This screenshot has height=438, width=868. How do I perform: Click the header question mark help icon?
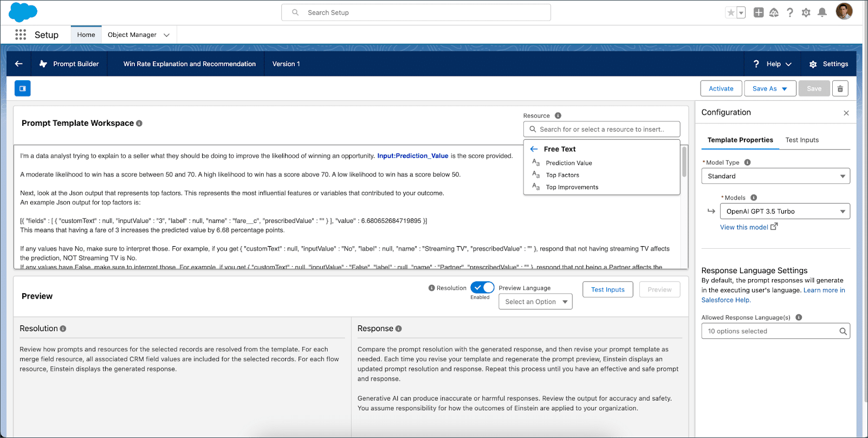click(790, 12)
